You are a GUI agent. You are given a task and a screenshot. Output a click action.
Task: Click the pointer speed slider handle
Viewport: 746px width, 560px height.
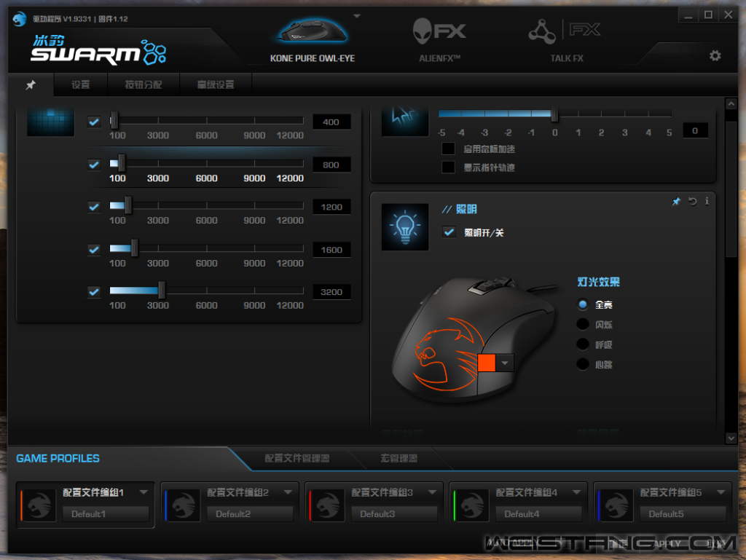click(x=554, y=114)
